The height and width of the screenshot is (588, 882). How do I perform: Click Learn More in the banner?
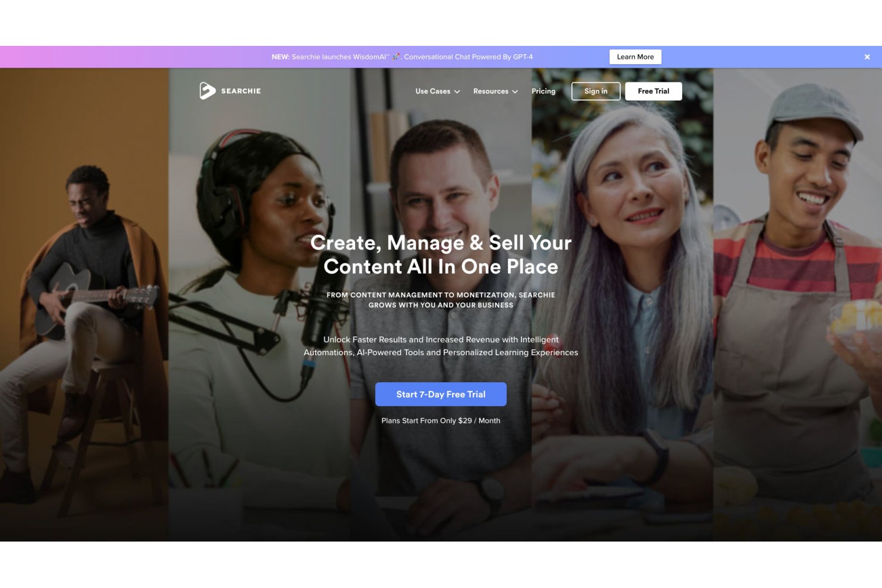(x=635, y=57)
